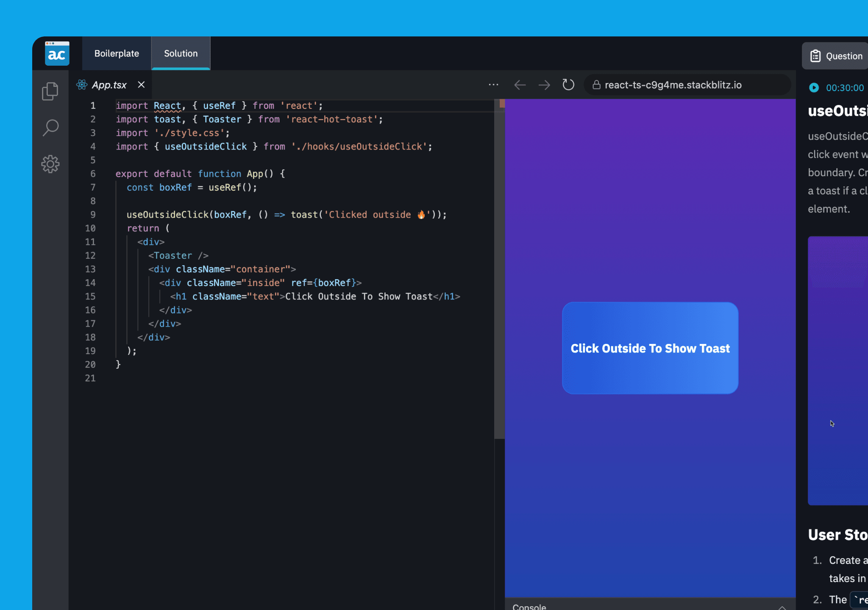Viewport: 868px width, 610px height.
Task: Click the stackblitz.io address bar
Action: pyautogui.click(x=687, y=85)
